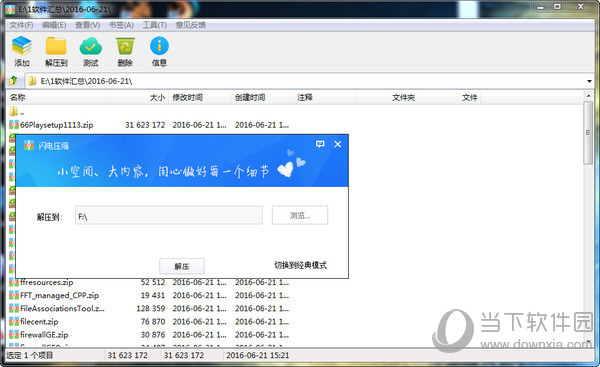Click the scroll-up arrow of file list
This screenshot has height=367, width=600.
[588, 96]
